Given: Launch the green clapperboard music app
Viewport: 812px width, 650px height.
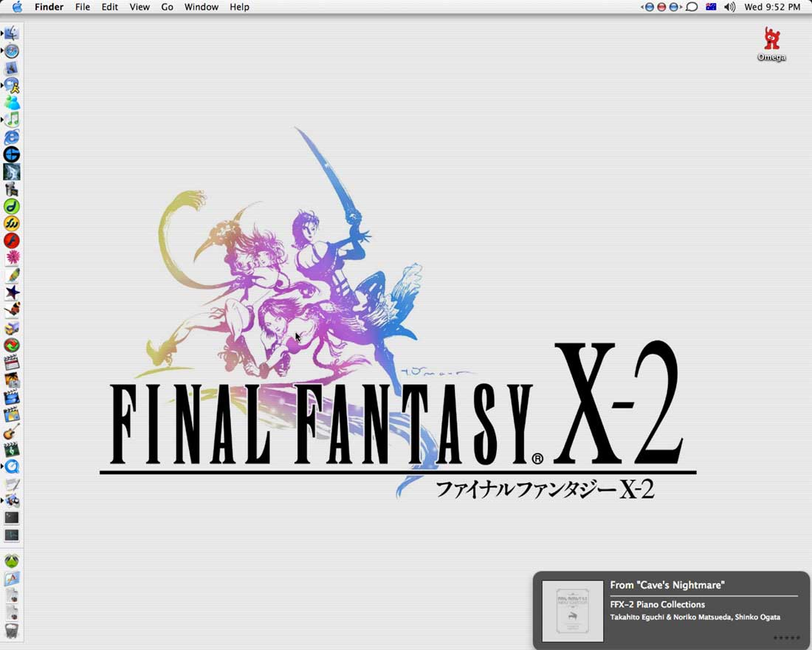Looking at the screenshot, I should pos(11,449).
